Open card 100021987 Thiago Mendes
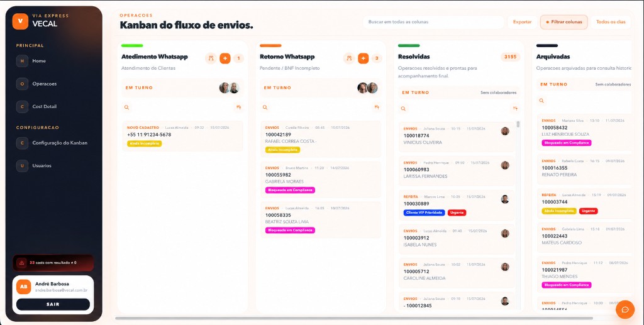Image resolution: width=644 pixels, height=325 pixels. 585,273
